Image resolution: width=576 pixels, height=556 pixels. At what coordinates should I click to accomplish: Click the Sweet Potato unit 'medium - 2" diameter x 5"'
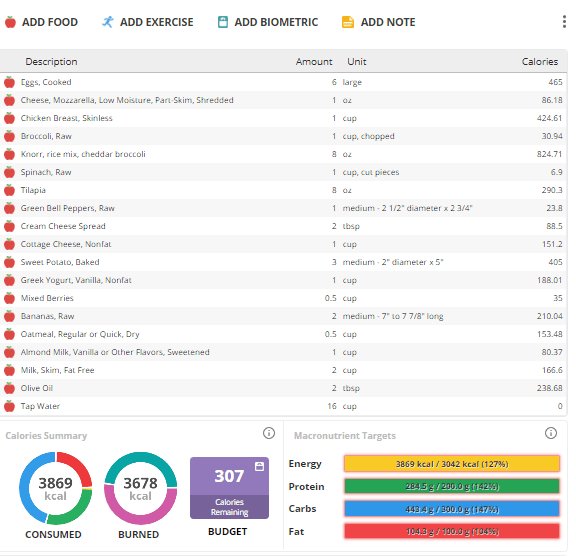pyautogui.click(x=393, y=262)
